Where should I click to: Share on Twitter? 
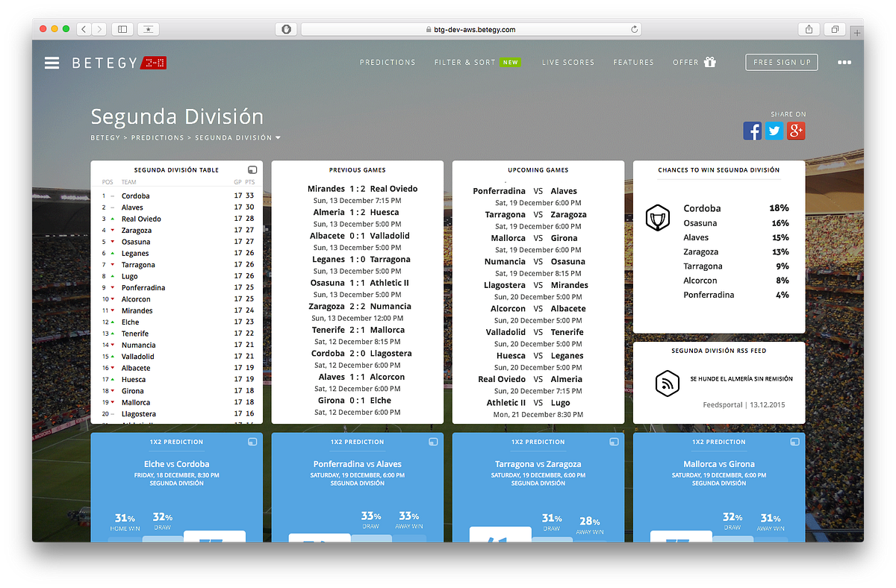[x=774, y=131]
